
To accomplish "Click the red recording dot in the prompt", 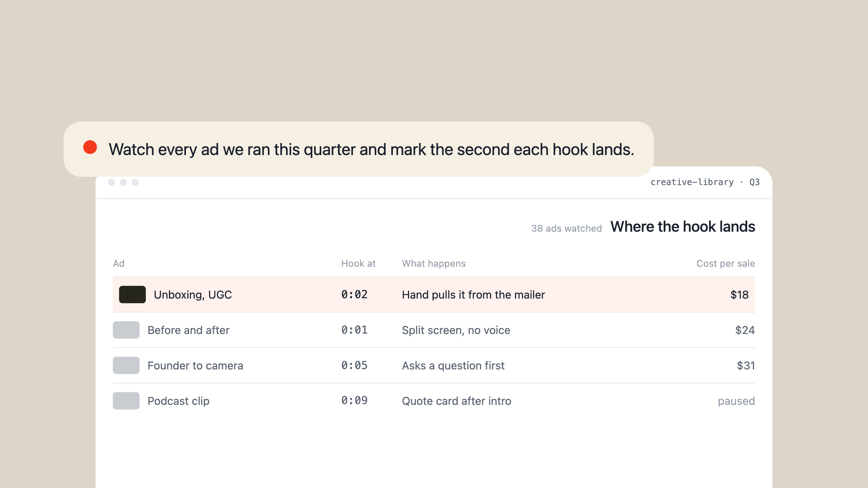I will point(90,147).
